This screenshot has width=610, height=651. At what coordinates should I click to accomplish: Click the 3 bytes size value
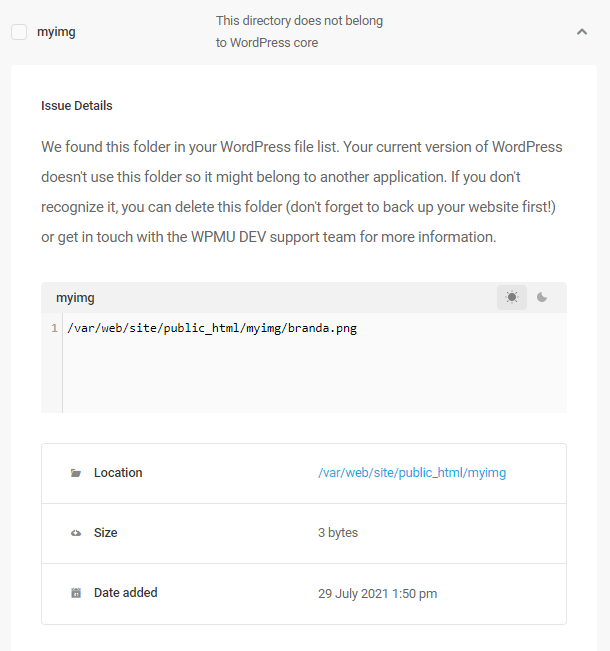point(338,533)
